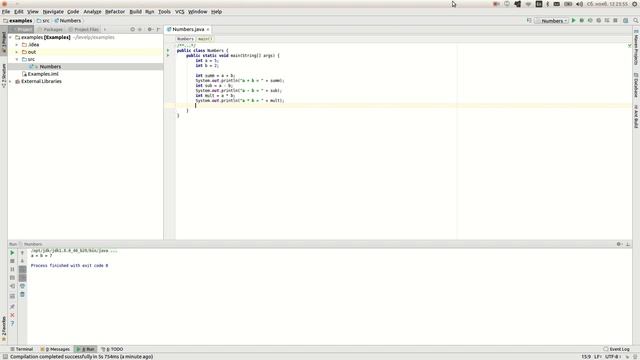Collapse the src folder
The image size is (640, 360).
tap(17, 59)
